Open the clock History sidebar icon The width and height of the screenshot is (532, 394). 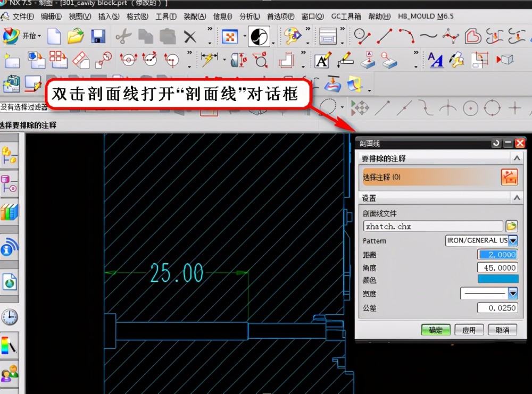[9, 317]
